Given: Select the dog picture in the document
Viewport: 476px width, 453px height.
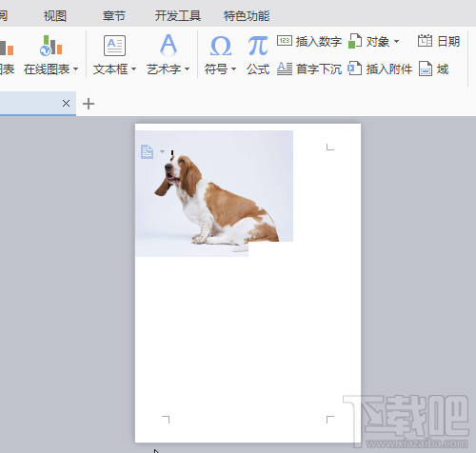Looking at the screenshot, I should pos(214,193).
